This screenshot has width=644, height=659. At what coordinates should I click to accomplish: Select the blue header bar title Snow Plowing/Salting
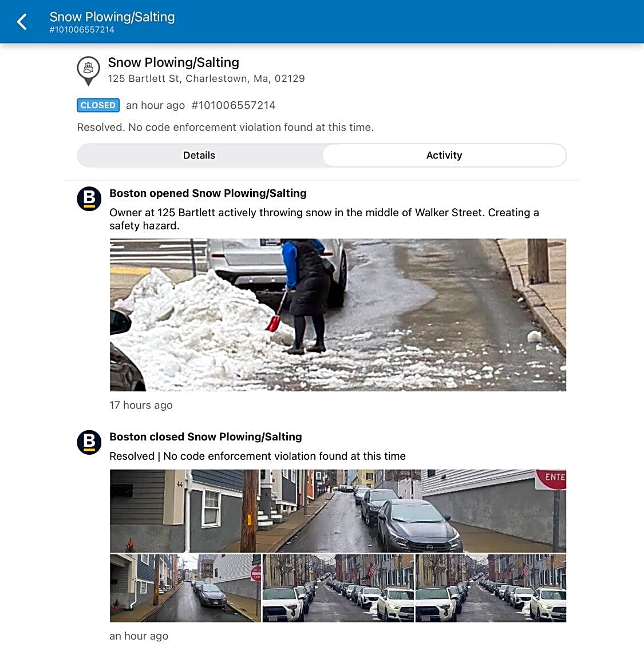pos(112,17)
